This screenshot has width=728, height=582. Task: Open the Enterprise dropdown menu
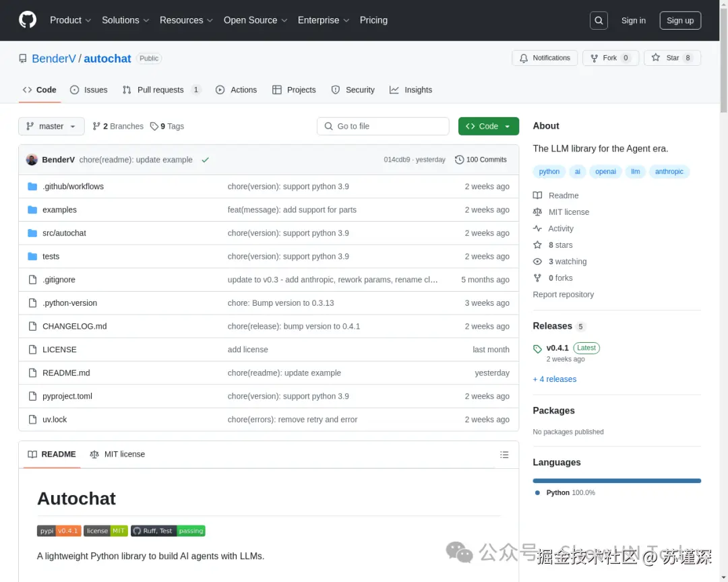[x=323, y=20]
